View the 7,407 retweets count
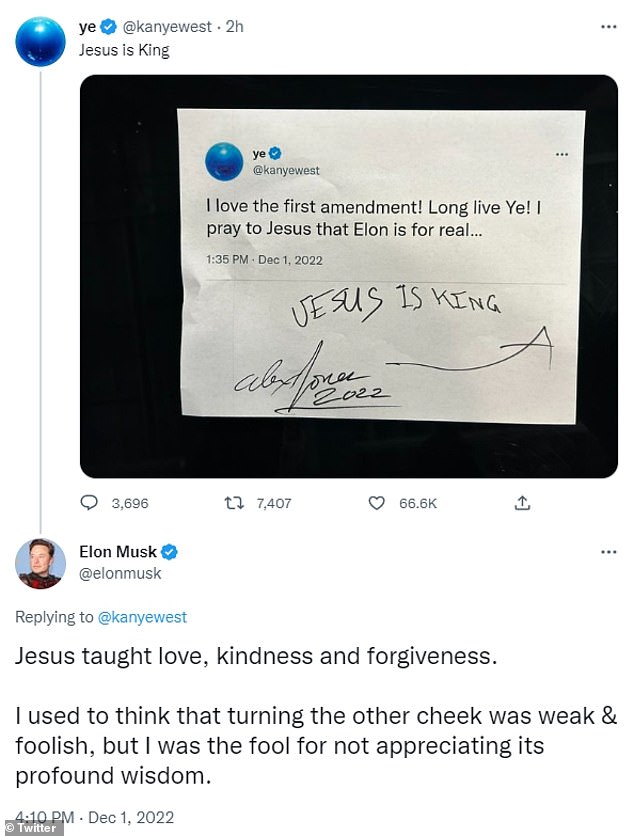The image size is (634, 836). 271,503
